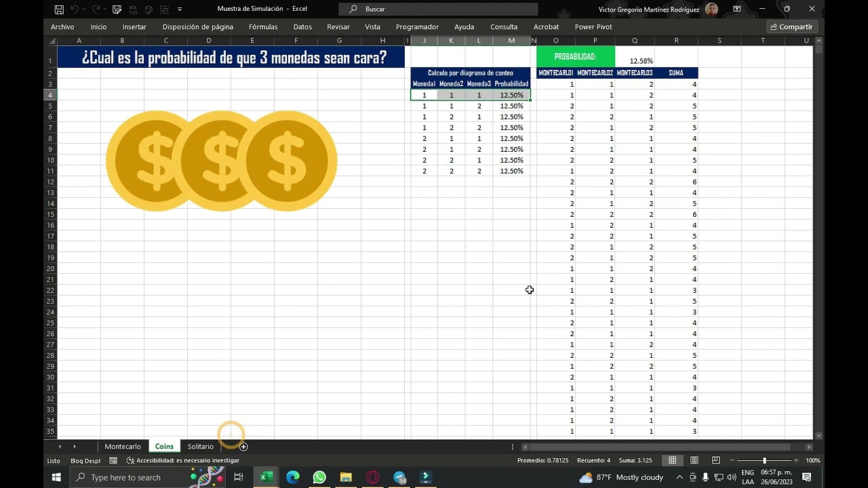Click the Redo arrow icon
Viewport: 868px width, 488px height.
pyautogui.click(x=96, y=9)
